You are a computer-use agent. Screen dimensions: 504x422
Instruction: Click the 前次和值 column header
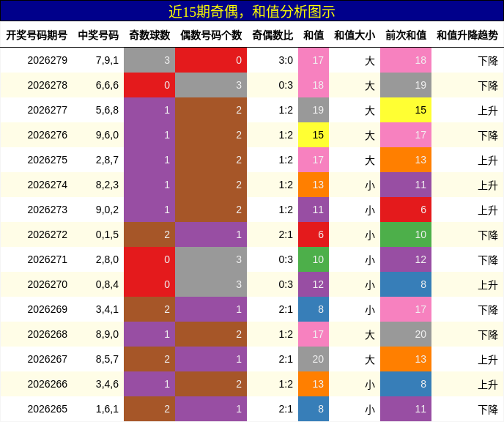(406, 35)
